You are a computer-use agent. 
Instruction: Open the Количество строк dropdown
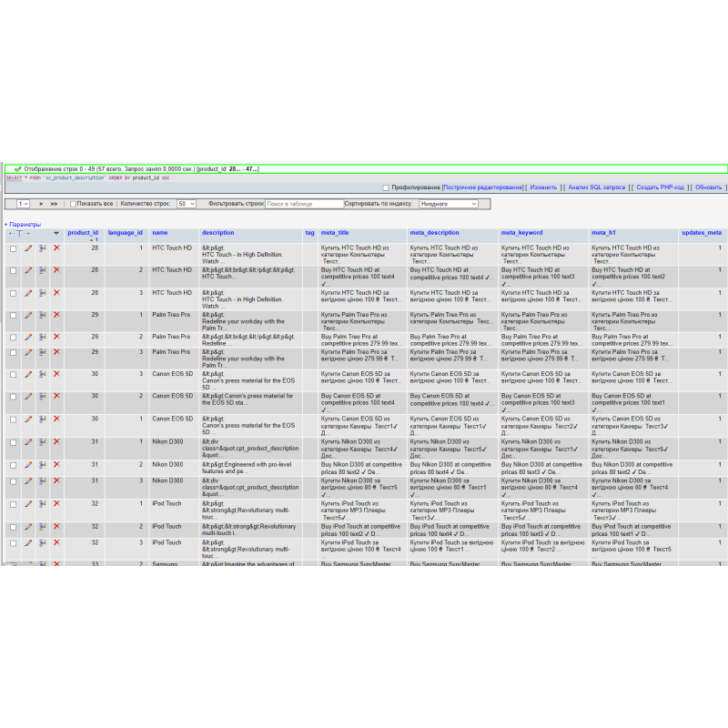click(x=187, y=204)
